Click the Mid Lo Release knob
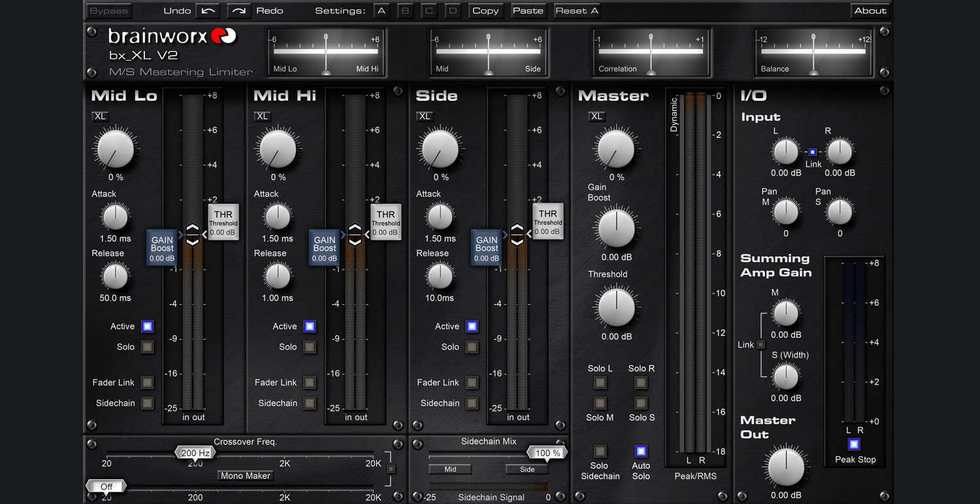This screenshot has height=504, width=980. tap(116, 276)
